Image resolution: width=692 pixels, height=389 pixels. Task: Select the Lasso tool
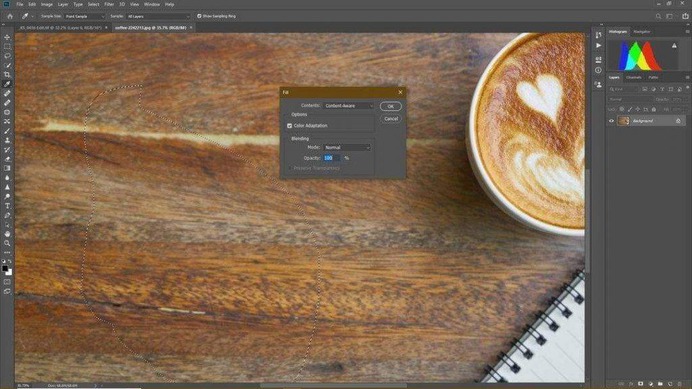click(x=7, y=56)
